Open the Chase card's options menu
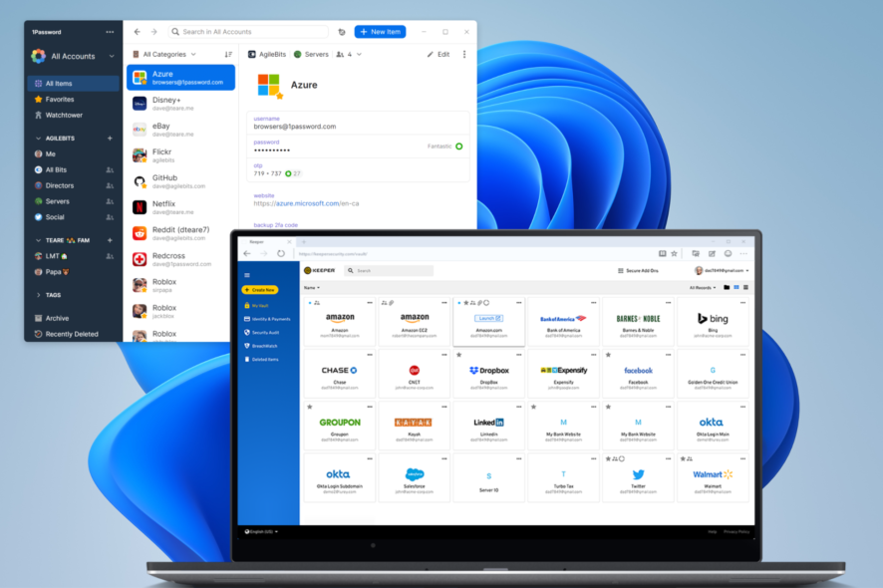 pos(370,355)
